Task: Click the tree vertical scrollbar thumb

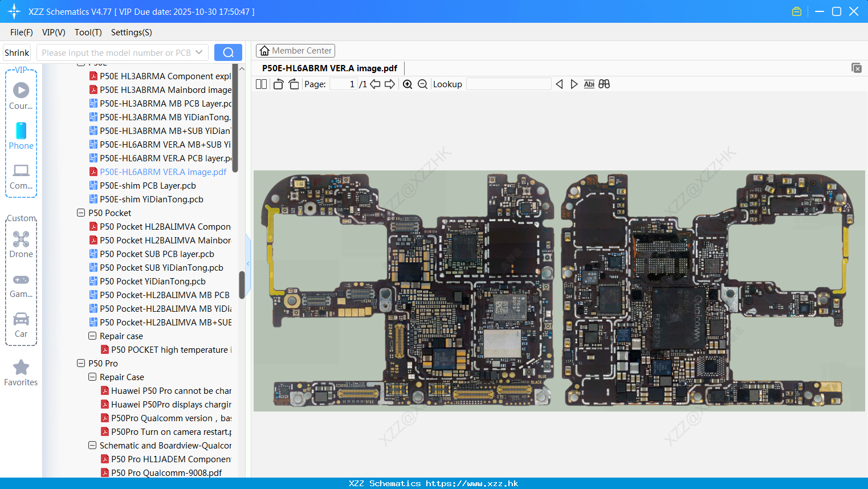Action: click(242, 284)
